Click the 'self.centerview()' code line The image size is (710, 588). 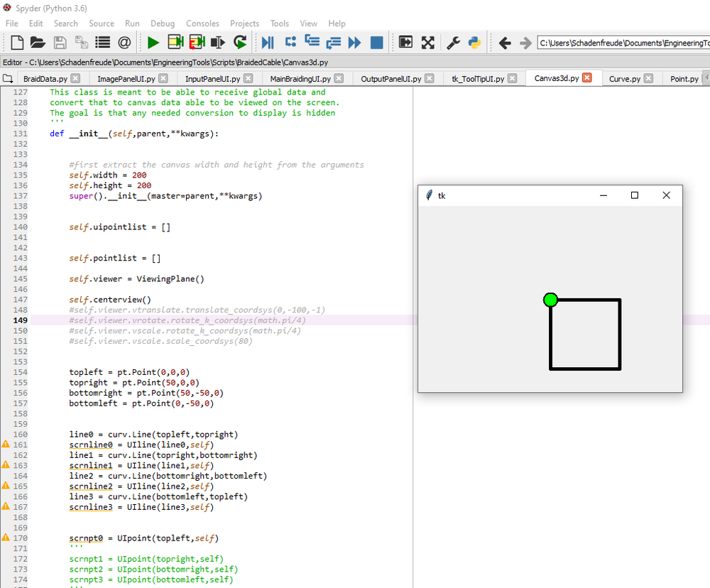tap(110, 300)
